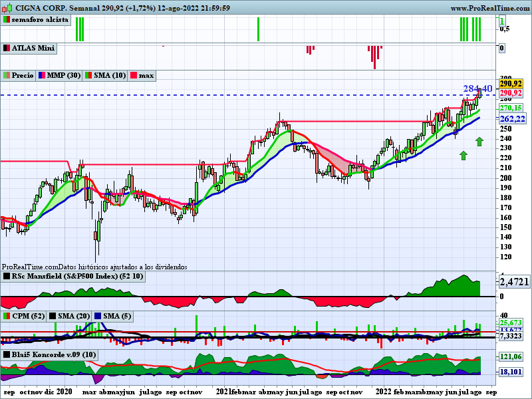This screenshot has width=532, height=399.
Task: Click the RSc Mansfield black icon
Action: (x=7, y=276)
